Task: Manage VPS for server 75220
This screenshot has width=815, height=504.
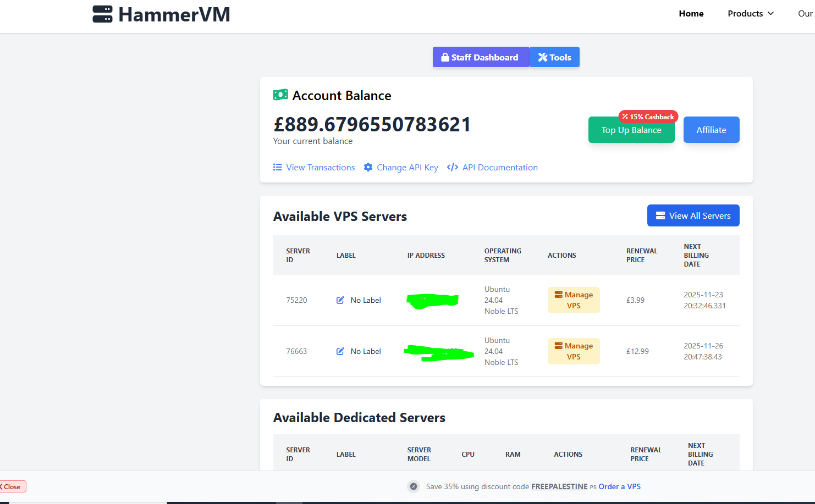Action: [x=574, y=300]
